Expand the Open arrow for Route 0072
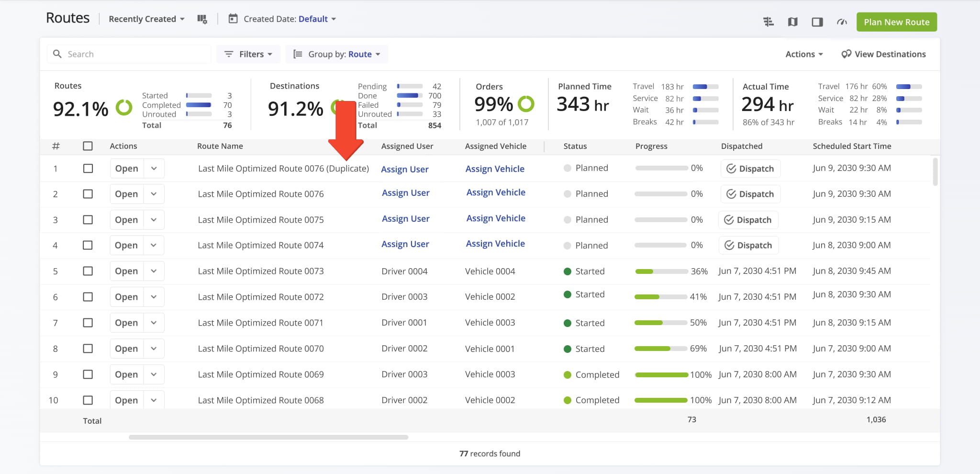 pos(154,297)
